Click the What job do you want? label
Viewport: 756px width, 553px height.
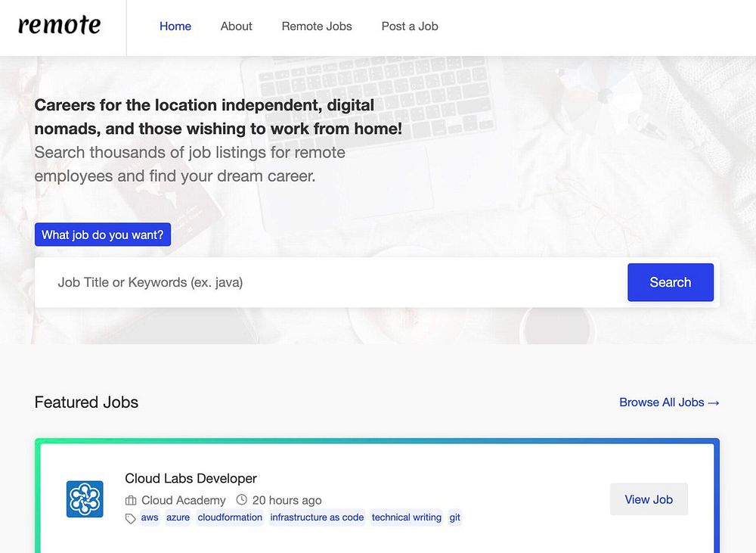pos(103,235)
